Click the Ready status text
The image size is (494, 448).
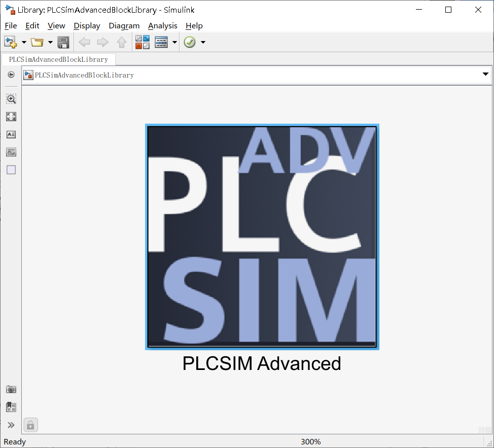(x=15, y=442)
